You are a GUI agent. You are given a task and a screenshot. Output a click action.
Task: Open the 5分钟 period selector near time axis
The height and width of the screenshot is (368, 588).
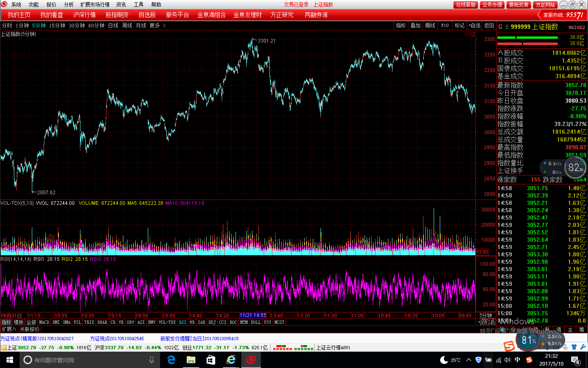click(486, 315)
